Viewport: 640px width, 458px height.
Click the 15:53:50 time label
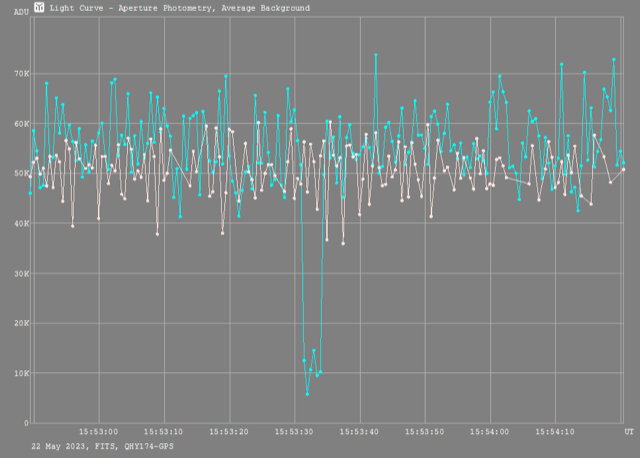[x=424, y=432]
